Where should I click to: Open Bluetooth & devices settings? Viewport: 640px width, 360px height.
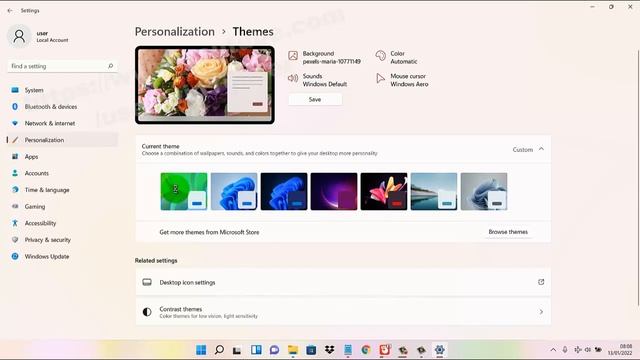coord(62,107)
